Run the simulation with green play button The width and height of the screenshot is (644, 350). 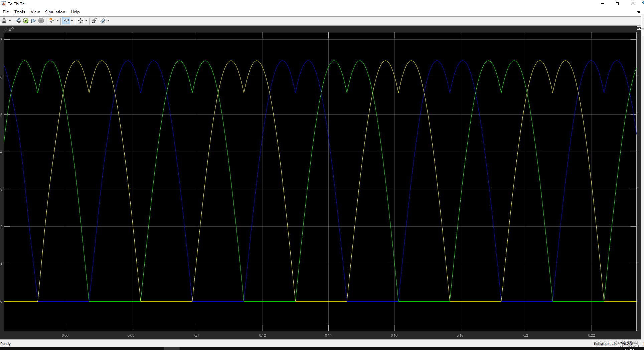(26, 21)
